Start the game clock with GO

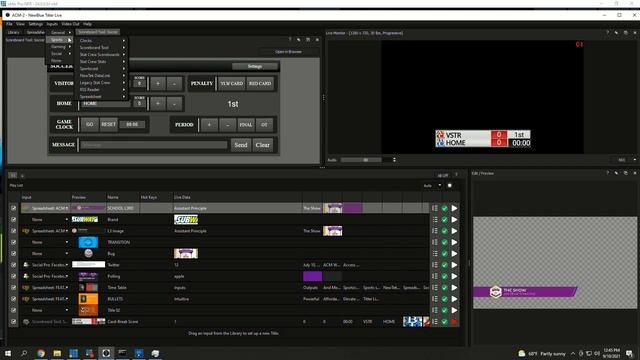click(90, 124)
